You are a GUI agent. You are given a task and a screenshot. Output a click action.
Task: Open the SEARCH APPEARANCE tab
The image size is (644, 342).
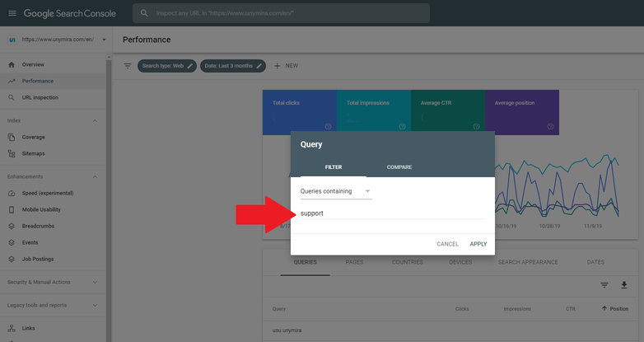click(x=528, y=262)
